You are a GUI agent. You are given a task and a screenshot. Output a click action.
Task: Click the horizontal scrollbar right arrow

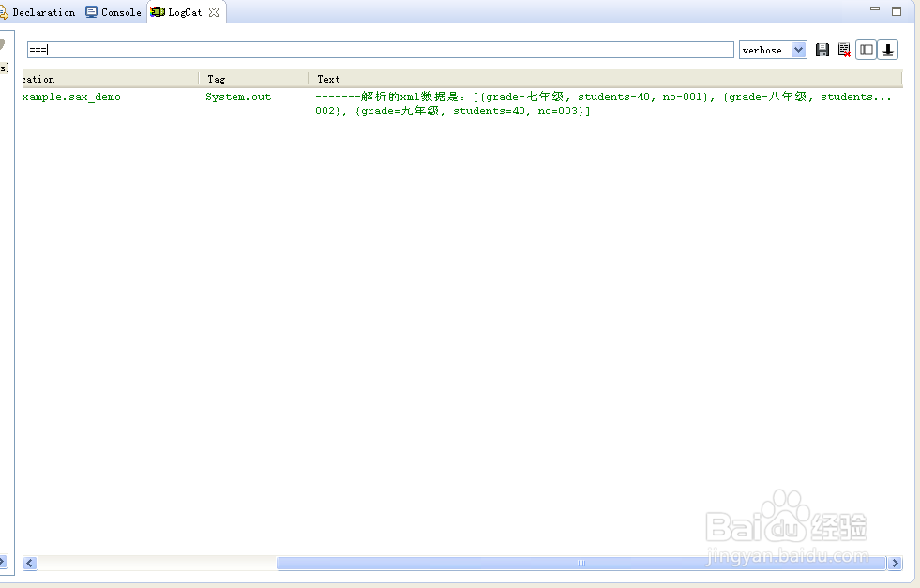click(895, 564)
